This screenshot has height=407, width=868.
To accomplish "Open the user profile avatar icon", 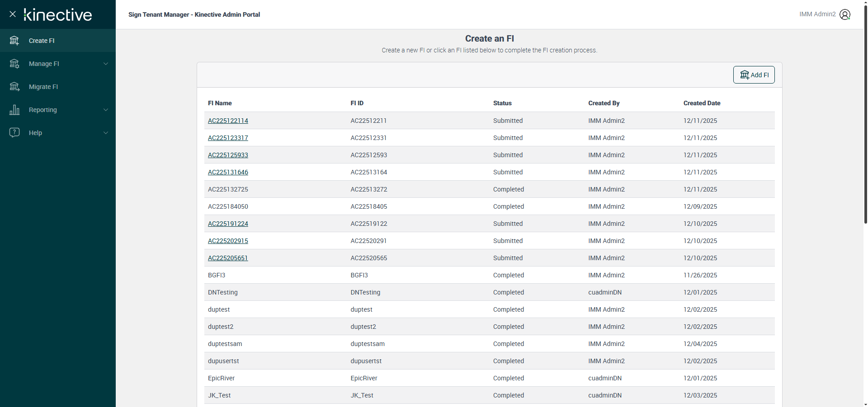I will tap(844, 14).
